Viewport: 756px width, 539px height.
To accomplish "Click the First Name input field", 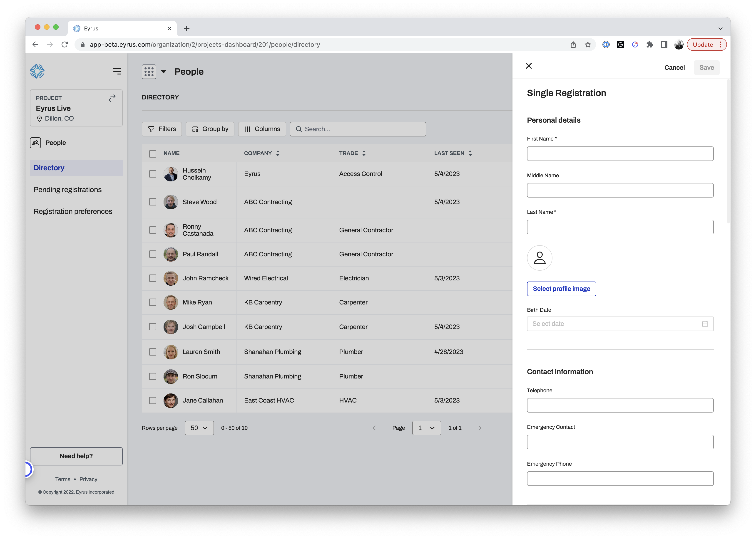I will tap(620, 154).
